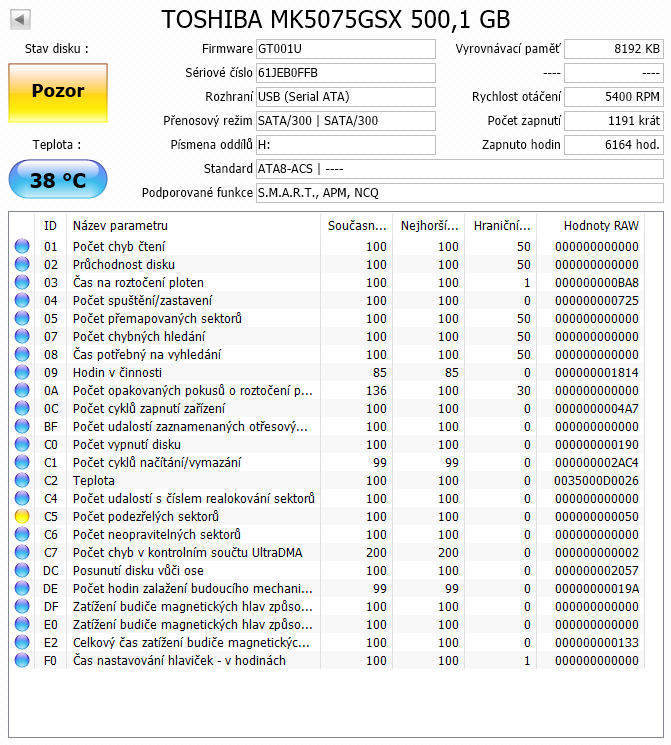Click the back arrow icon beside disk title

pos(20,19)
